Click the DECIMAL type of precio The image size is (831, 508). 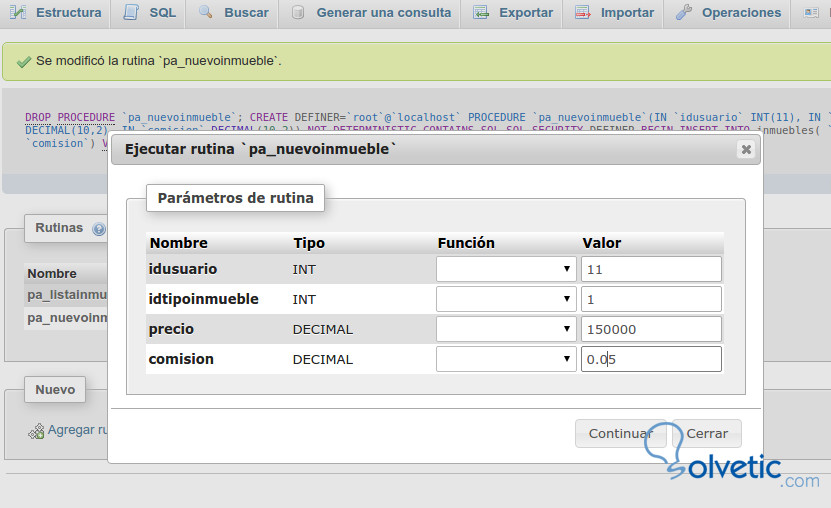pos(323,329)
